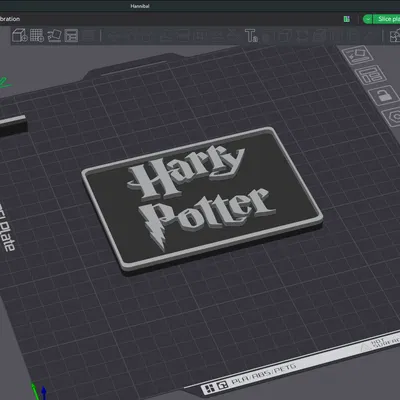Click the Add model cube icon
Screen dimensions: 400x400
tap(19, 35)
